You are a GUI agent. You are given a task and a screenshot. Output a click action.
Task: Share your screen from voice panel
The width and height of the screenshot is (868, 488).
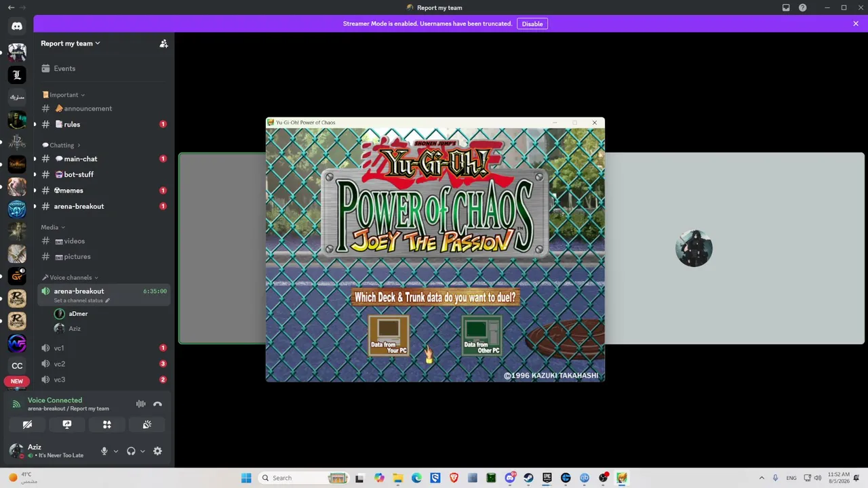(x=67, y=424)
